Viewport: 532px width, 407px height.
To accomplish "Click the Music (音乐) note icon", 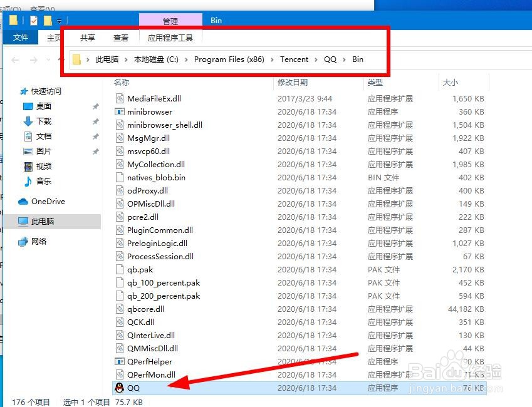I will pyautogui.click(x=28, y=181).
